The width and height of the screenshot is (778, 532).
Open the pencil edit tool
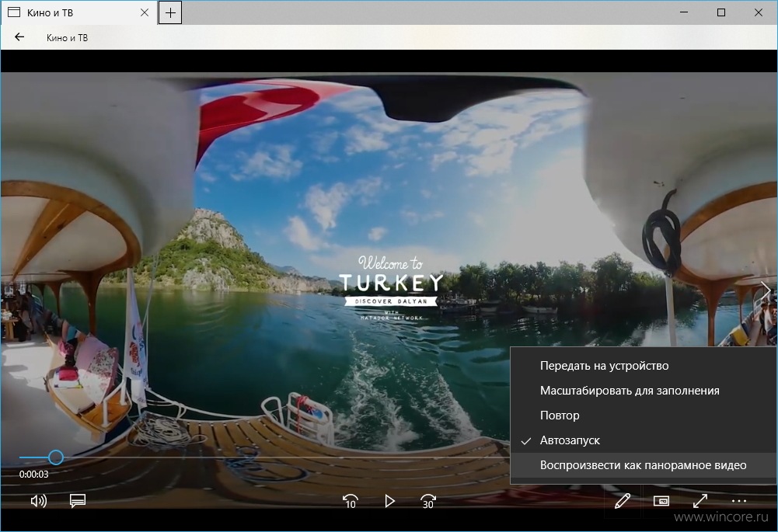pyautogui.click(x=623, y=501)
